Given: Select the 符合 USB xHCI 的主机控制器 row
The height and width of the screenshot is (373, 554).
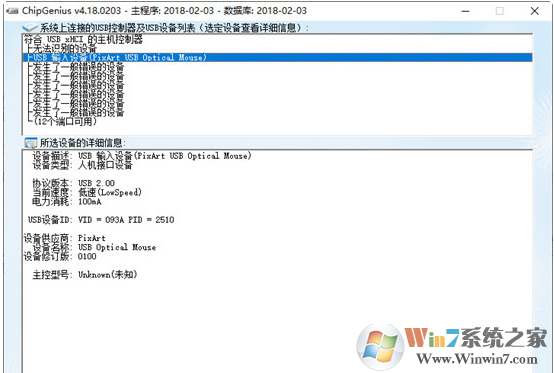Looking at the screenshot, I should (83, 39).
